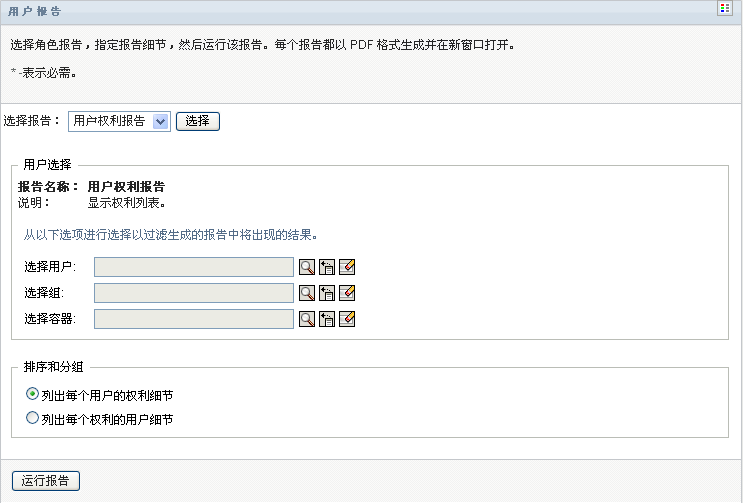
Task: Click the search icon for 选择组
Action: point(307,292)
